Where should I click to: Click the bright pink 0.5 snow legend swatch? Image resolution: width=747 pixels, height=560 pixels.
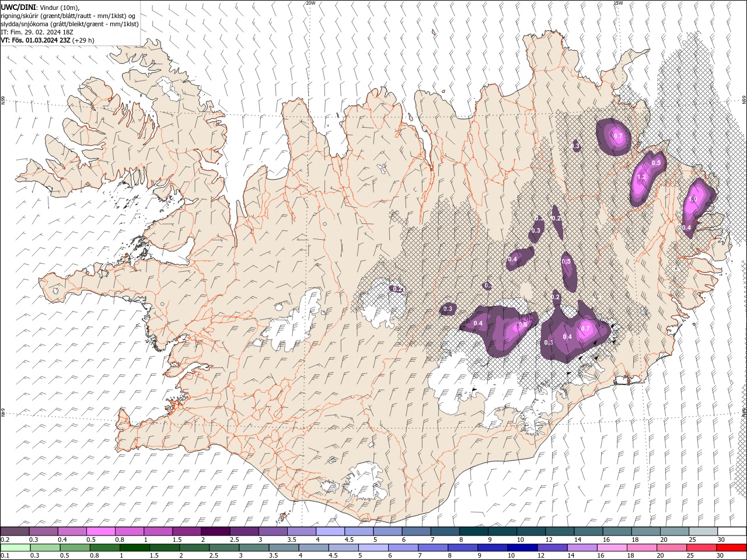[x=101, y=531]
